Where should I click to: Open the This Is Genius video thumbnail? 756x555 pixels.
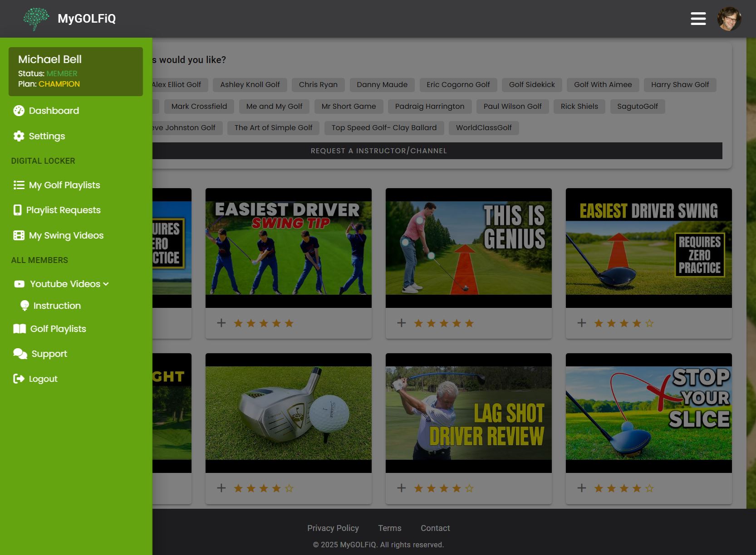pyautogui.click(x=469, y=248)
